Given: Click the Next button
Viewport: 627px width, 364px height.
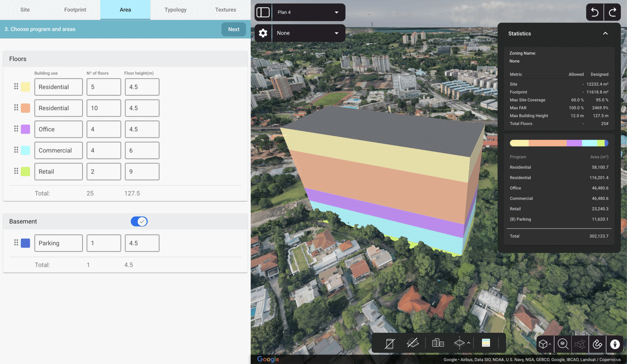Looking at the screenshot, I should (233, 29).
